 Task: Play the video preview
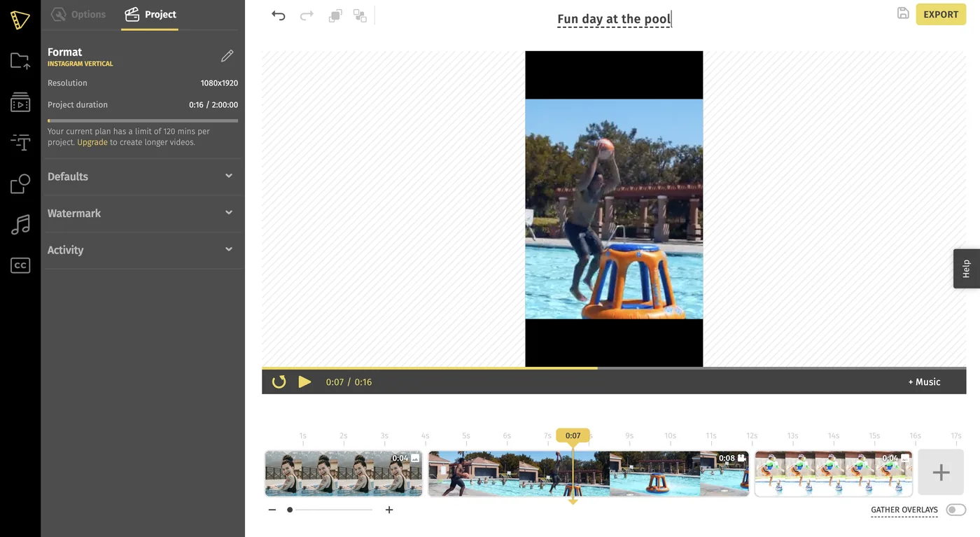tap(304, 382)
